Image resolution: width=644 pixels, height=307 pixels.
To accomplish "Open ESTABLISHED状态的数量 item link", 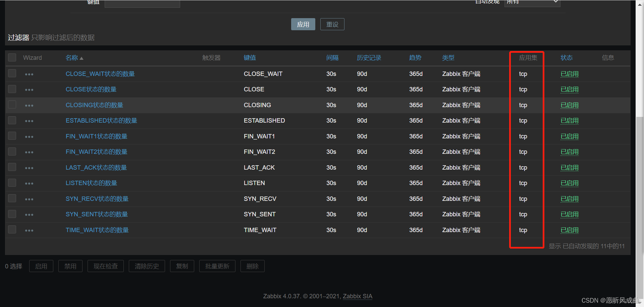I will coord(101,121).
